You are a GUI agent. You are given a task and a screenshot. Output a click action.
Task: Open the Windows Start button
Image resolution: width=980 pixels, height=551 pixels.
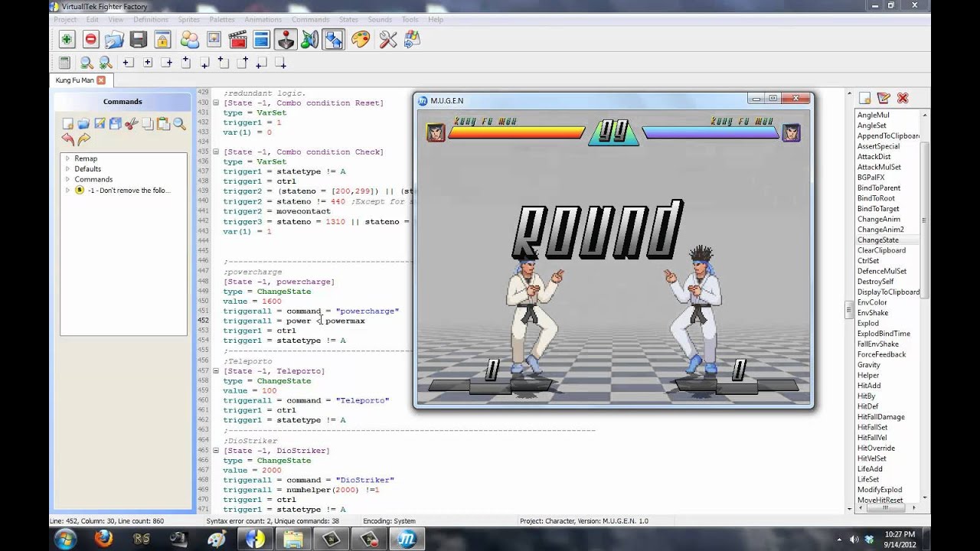(66, 539)
